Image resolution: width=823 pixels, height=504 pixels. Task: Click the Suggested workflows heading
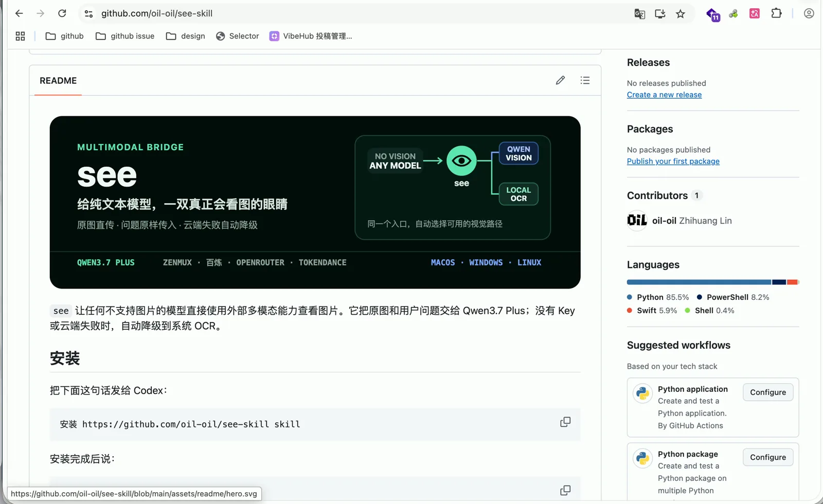tap(678, 346)
